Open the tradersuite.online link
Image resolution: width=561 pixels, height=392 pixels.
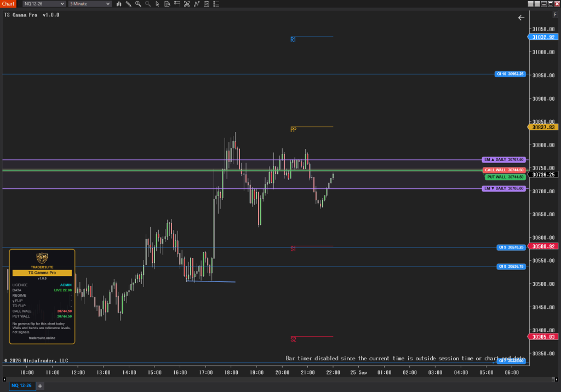[42, 338]
